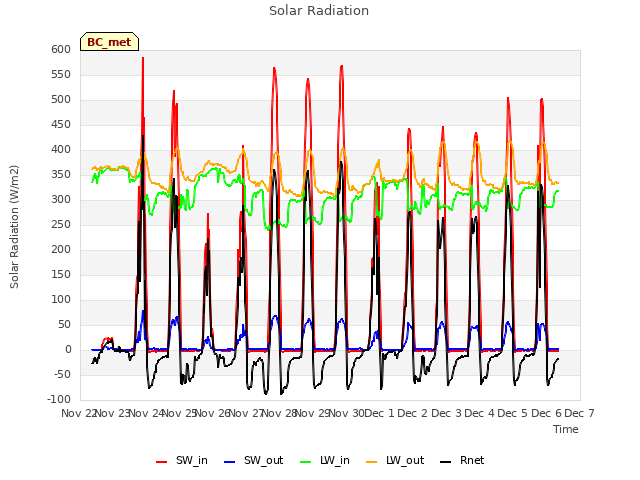Click the BC_met annotation label
This screenshot has width=640, height=480.
109,42
